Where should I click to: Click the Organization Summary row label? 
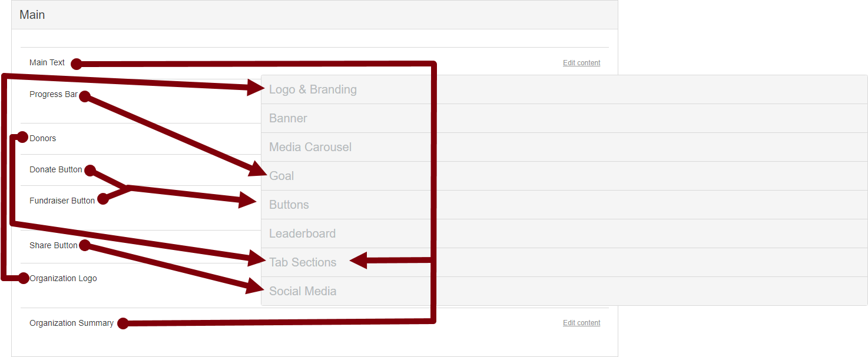tap(71, 323)
